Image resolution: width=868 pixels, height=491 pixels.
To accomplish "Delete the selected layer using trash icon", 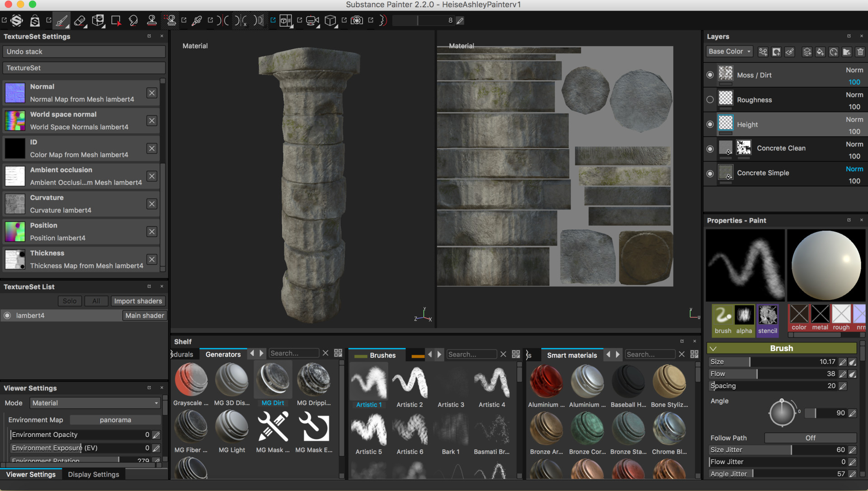I will (x=861, y=52).
